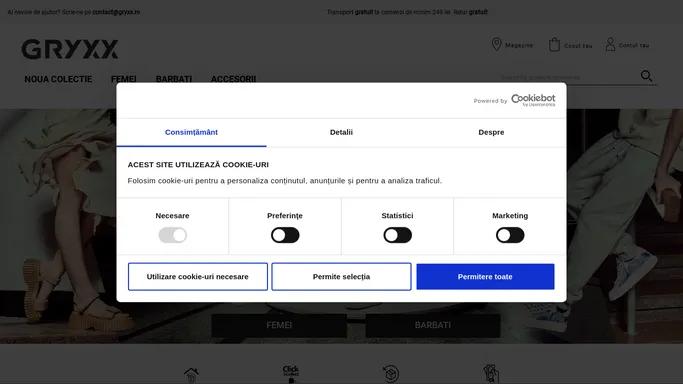Screen dimensions: 683x384
Task: Click the Necesare label text
Action: coord(172,216)
